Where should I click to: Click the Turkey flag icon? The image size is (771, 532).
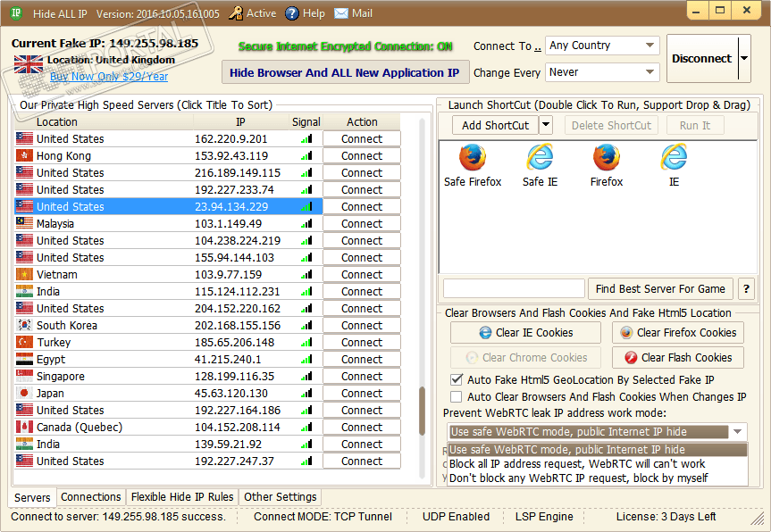coord(24,343)
